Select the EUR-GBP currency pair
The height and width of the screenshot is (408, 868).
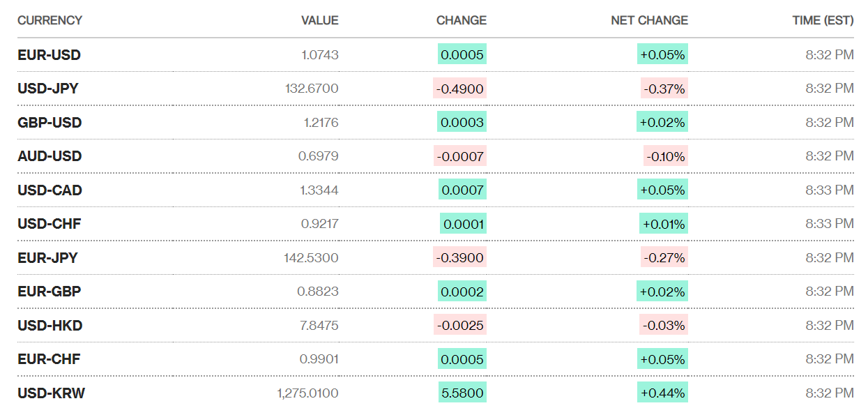49,292
